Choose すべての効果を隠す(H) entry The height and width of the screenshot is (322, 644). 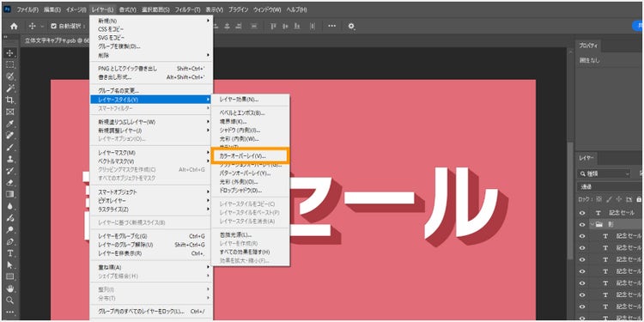click(250, 252)
